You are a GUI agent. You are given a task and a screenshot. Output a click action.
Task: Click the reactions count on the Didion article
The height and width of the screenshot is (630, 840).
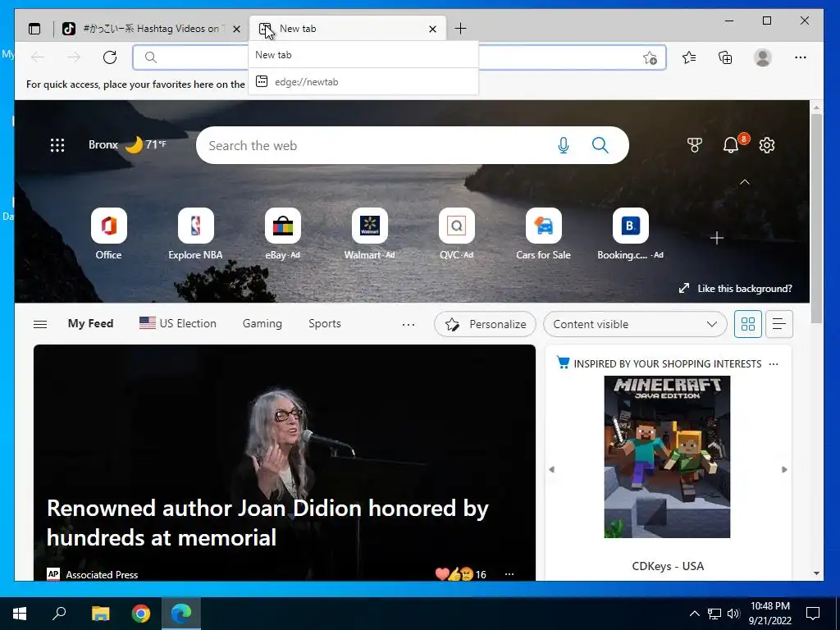coord(461,574)
